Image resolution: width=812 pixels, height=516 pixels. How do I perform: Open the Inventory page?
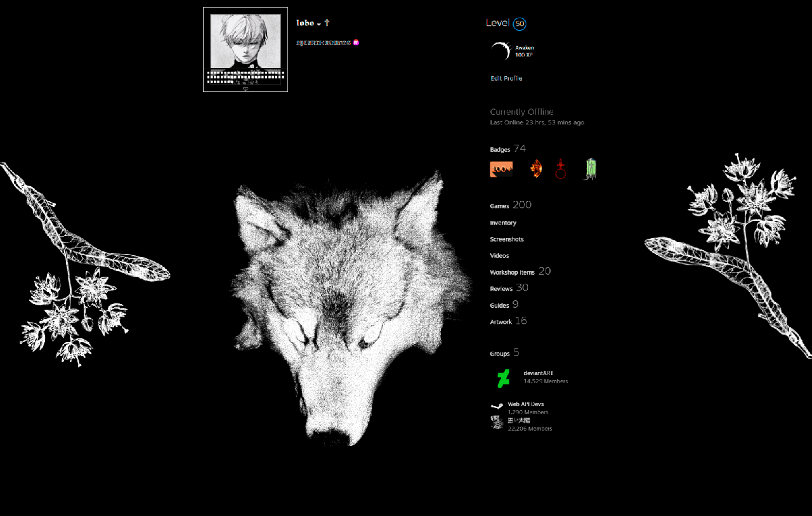503,223
